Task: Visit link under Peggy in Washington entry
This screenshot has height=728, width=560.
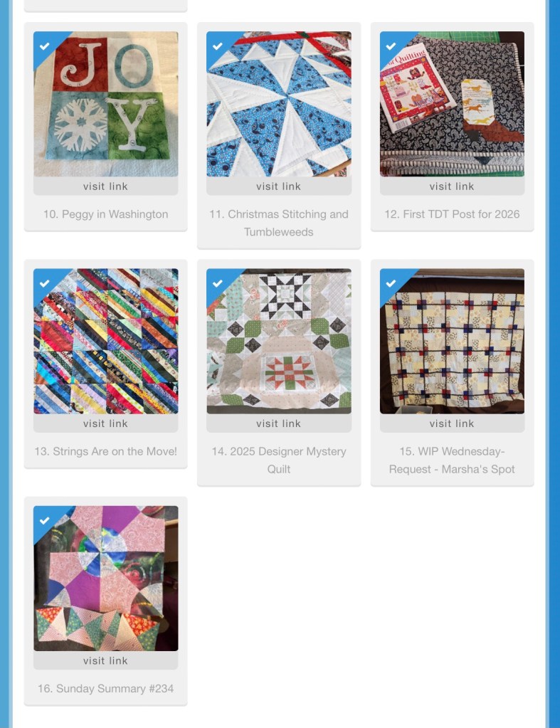Action: tap(106, 186)
